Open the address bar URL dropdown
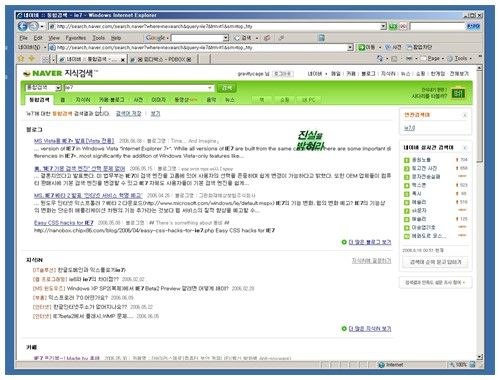This screenshot has height=380, width=500. coord(383,26)
